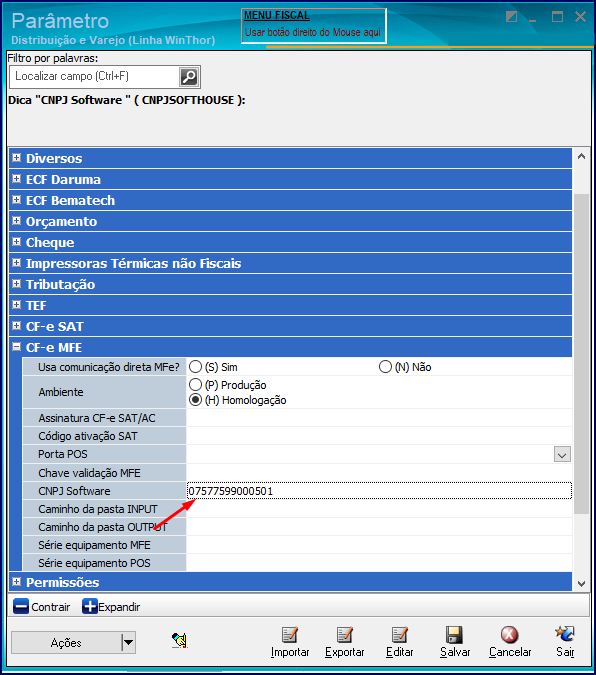Click the red Cancelar icon
This screenshot has height=675, width=596.
pyautogui.click(x=509, y=635)
